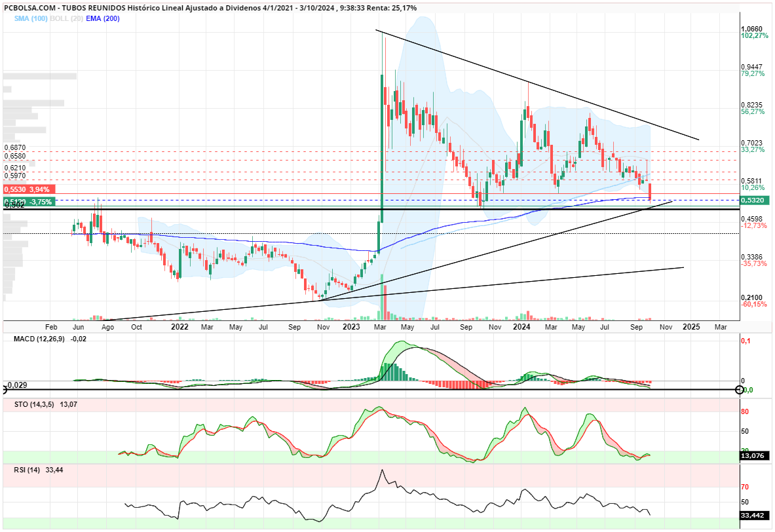This screenshot has width=775, height=532.
Task: Click the Oct label on time axis
Action: pyautogui.click(x=136, y=327)
